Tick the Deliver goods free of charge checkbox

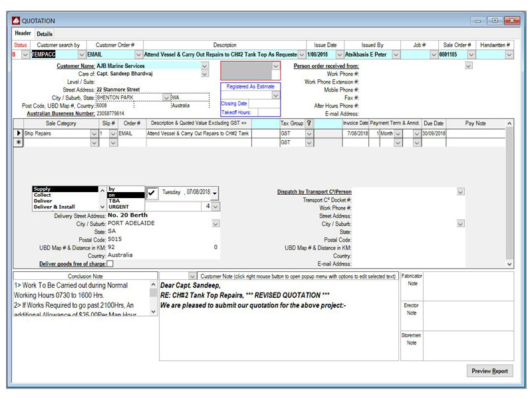(x=110, y=263)
